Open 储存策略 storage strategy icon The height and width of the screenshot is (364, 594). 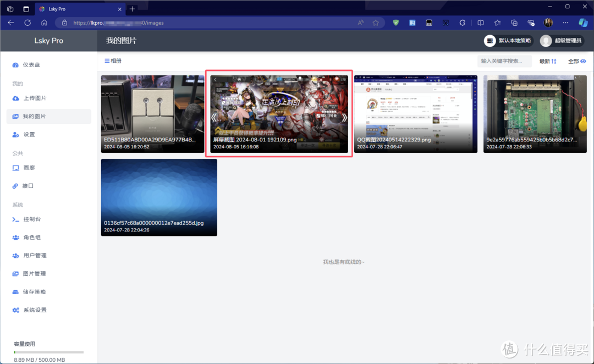click(15, 292)
